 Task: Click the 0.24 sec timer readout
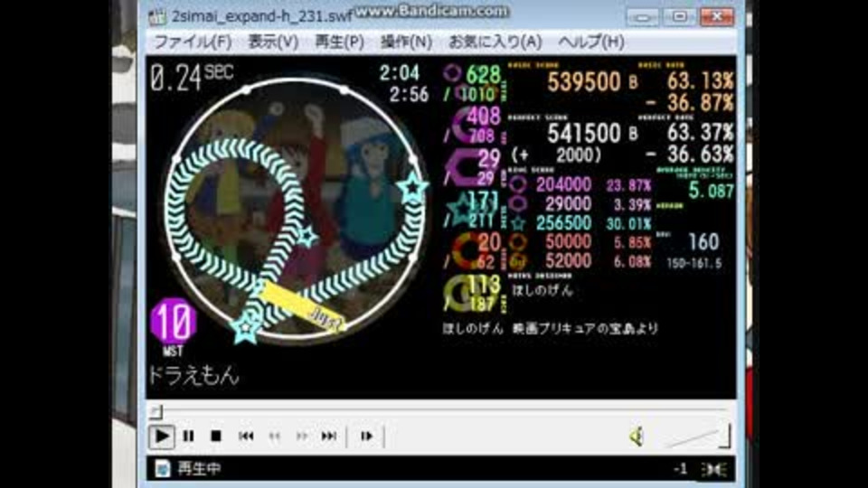pos(192,78)
